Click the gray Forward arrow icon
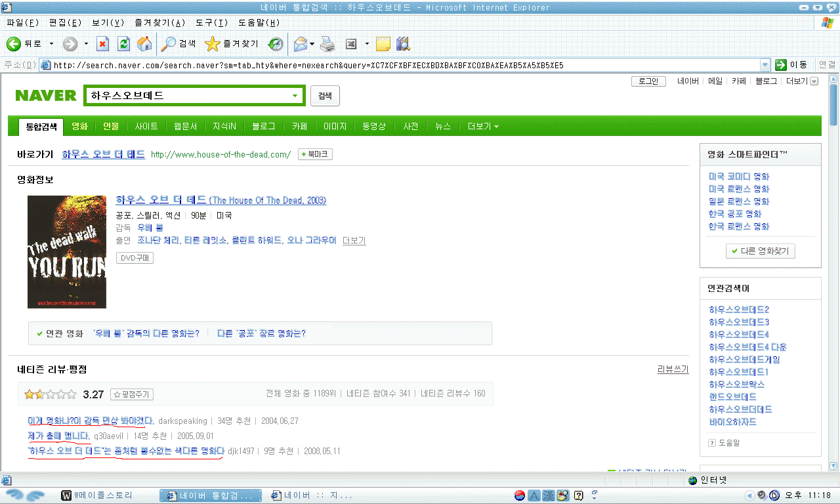This screenshot has width=840, height=504. 70,44
